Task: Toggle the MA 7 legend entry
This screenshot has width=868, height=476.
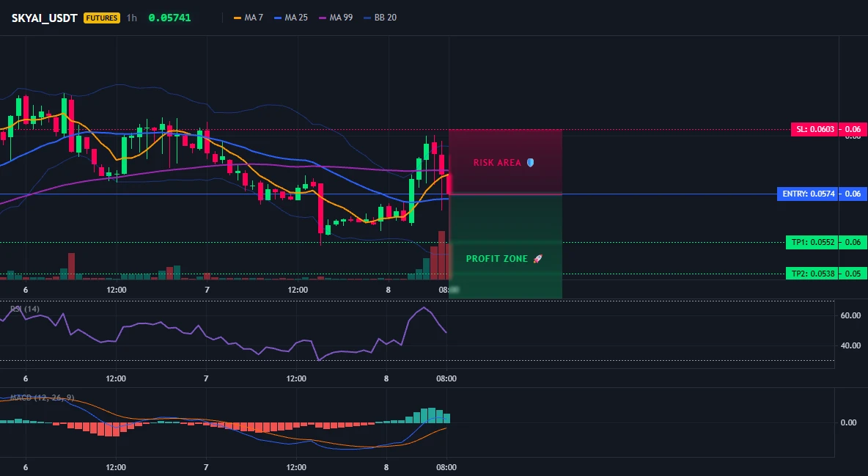Action: tap(249, 18)
